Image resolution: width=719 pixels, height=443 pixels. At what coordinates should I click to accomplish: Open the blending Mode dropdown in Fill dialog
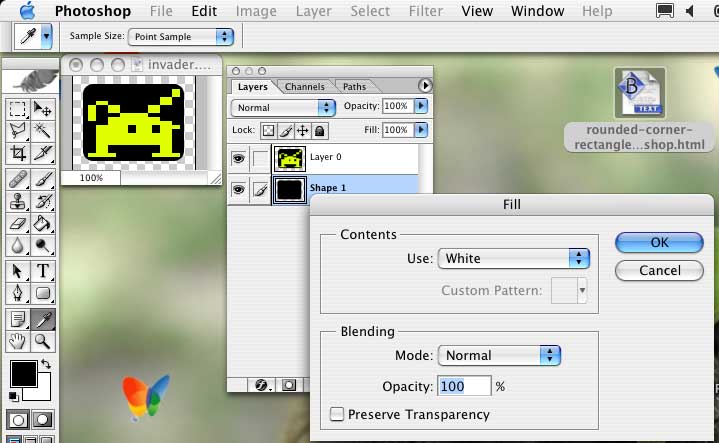(x=499, y=355)
